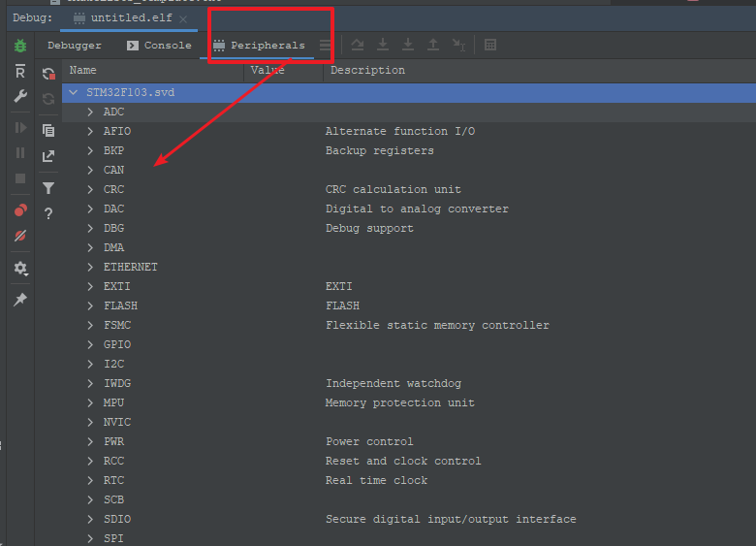756x546 pixels.
Task: Expand the ADC peripheral node
Action: click(x=90, y=112)
